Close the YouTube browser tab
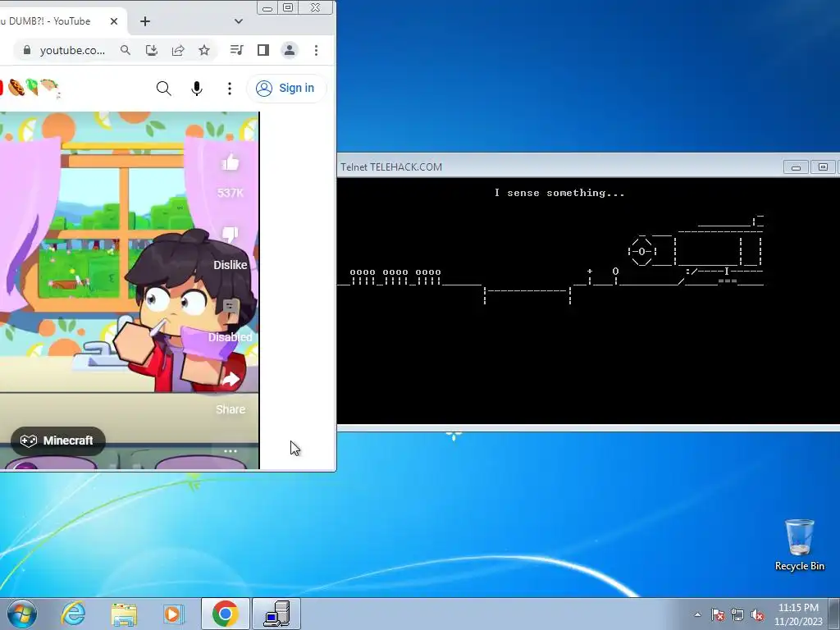840x630 pixels. click(113, 21)
